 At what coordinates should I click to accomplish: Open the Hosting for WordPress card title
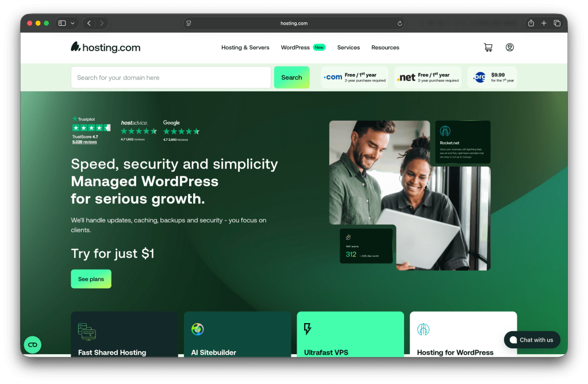(x=455, y=352)
